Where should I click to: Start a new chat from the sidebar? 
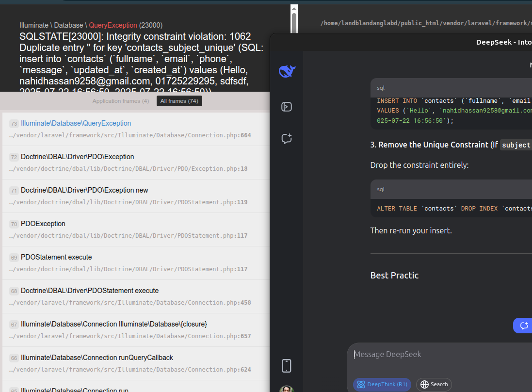coord(287,139)
